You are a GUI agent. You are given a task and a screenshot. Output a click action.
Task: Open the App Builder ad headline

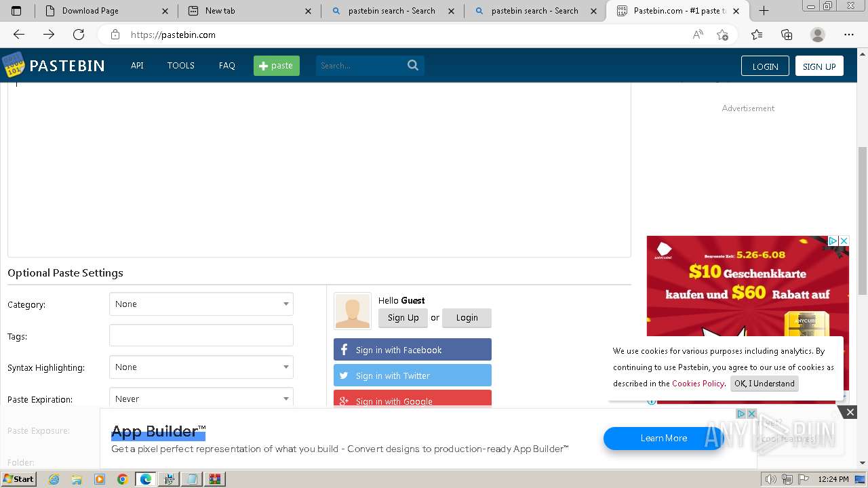coord(158,432)
